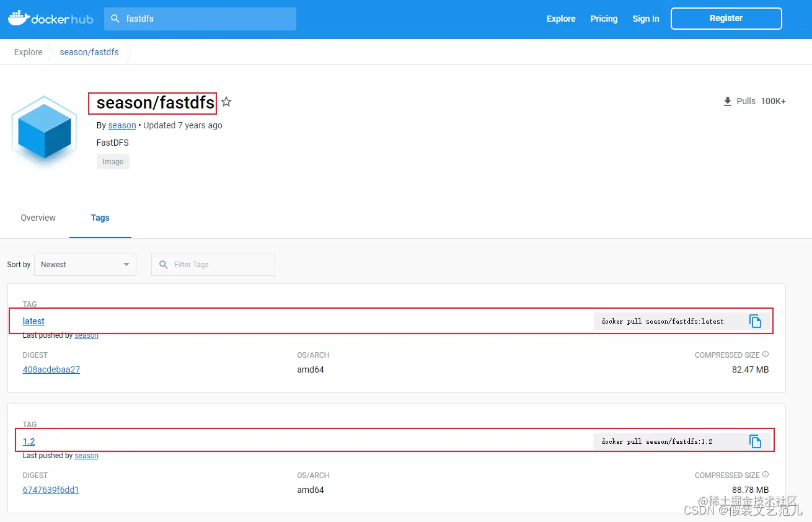Click the season/fastdfs breadcrumb

pos(89,52)
